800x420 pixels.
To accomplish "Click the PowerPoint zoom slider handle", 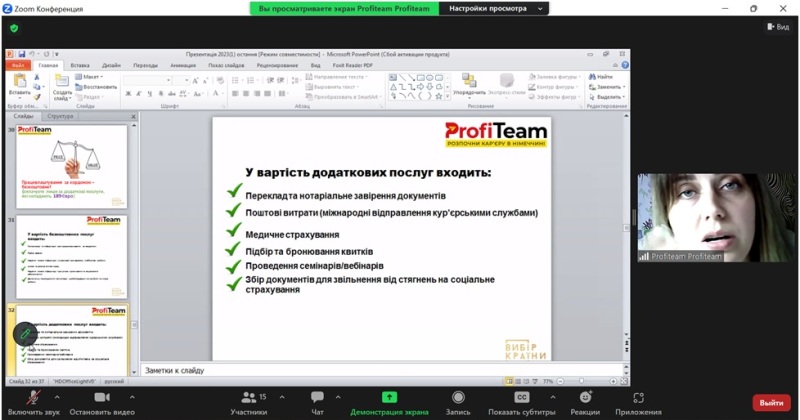I will pos(581,381).
